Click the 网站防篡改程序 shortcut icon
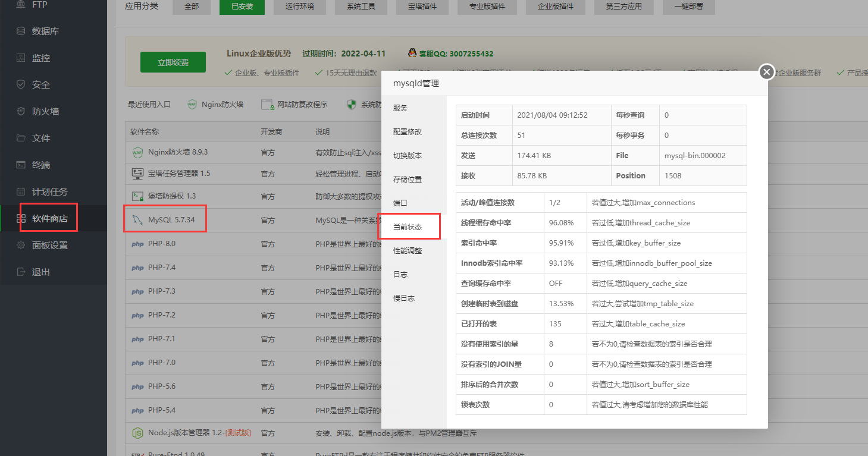 pos(267,104)
